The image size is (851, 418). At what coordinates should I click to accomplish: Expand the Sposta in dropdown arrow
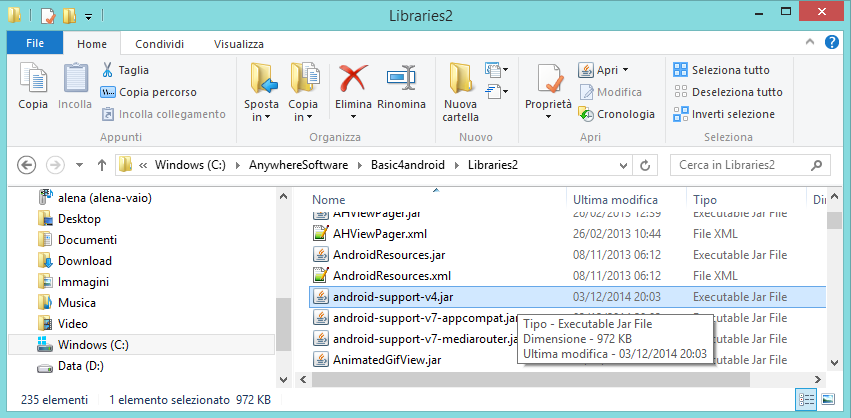click(x=267, y=118)
